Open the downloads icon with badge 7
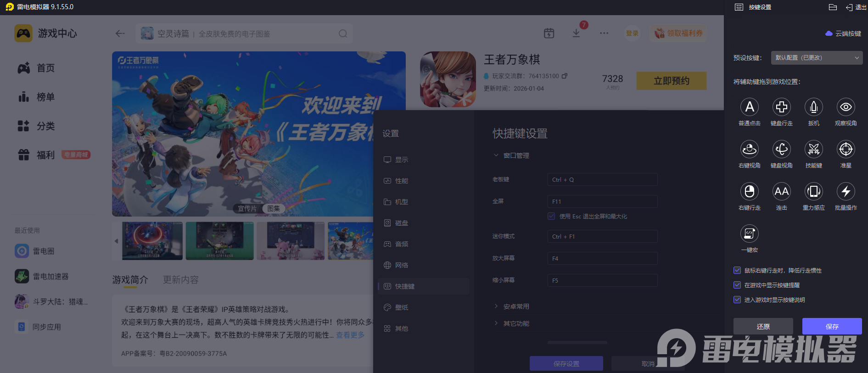 [x=576, y=33]
